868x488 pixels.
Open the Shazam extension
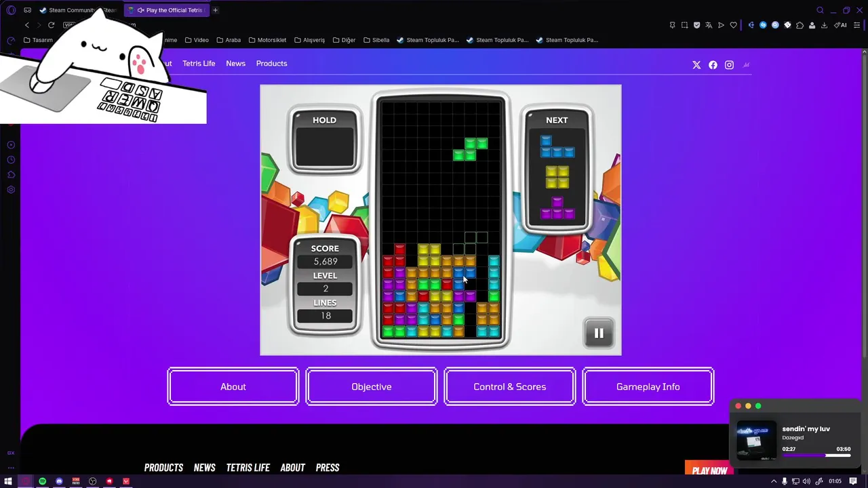tap(763, 25)
